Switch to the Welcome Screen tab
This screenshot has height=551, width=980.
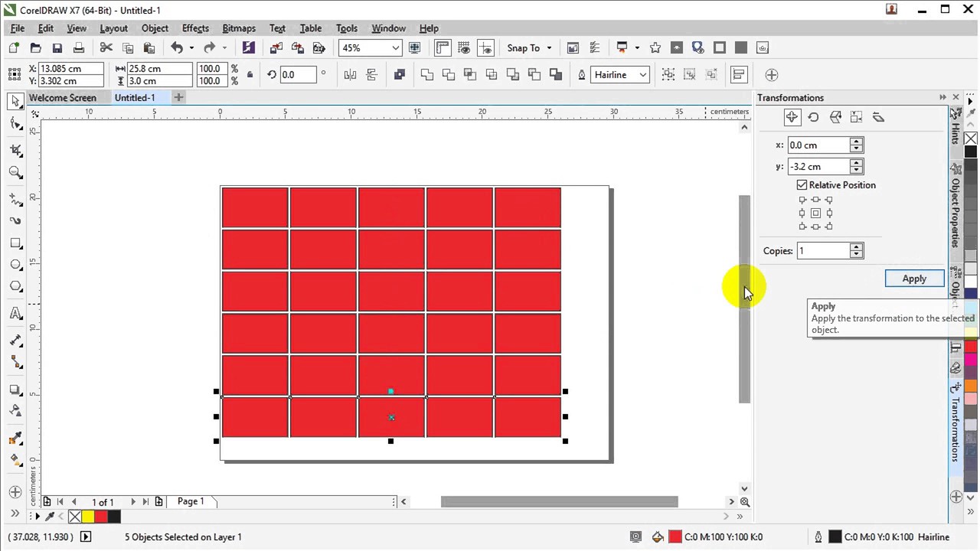(63, 97)
